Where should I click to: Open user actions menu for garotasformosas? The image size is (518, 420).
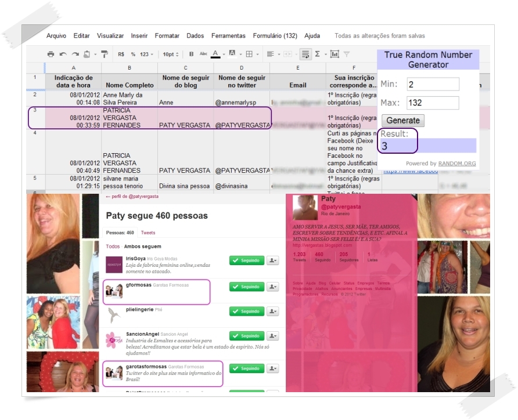pyautogui.click(x=272, y=368)
